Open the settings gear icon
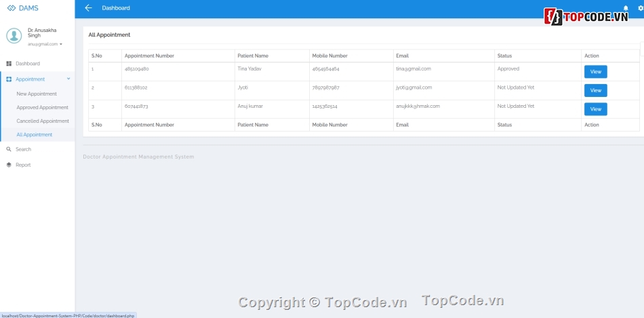 (x=641, y=8)
